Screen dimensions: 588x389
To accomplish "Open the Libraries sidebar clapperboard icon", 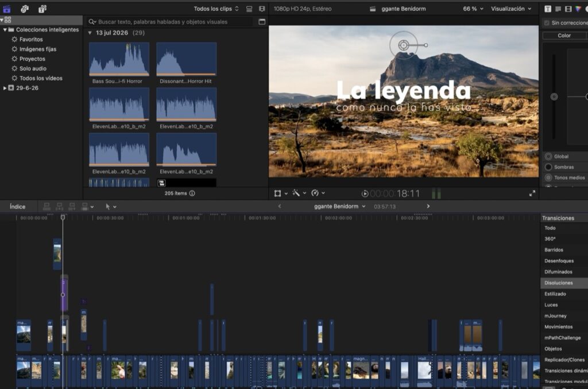I will click(7, 9).
